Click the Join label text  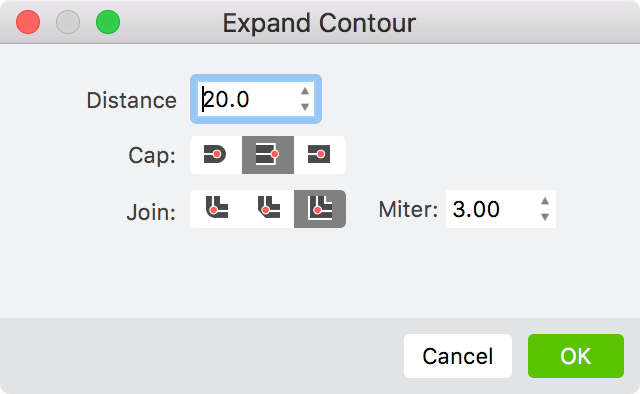(x=151, y=212)
